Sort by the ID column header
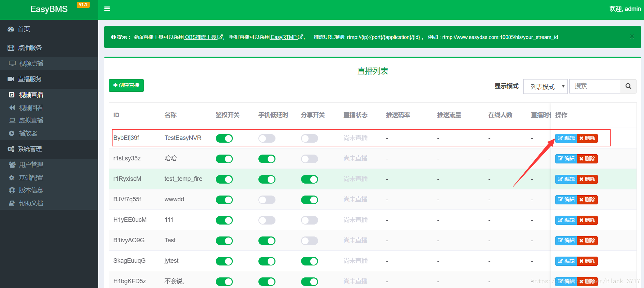This screenshot has width=644, height=288. click(x=116, y=115)
